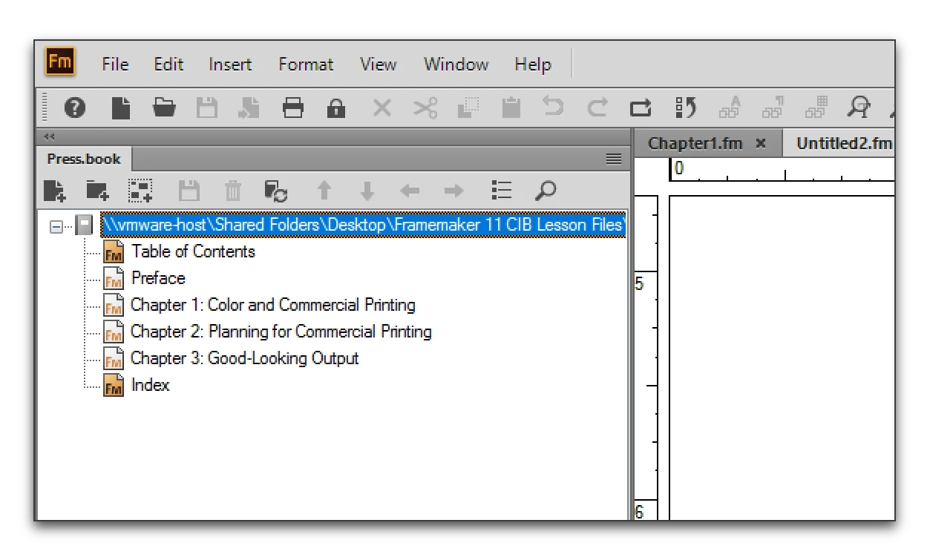Open the Help question mark icon

[x=74, y=108]
